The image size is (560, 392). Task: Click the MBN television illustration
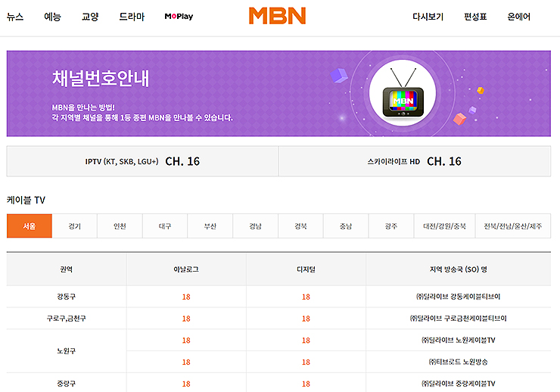click(x=403, y=93)
